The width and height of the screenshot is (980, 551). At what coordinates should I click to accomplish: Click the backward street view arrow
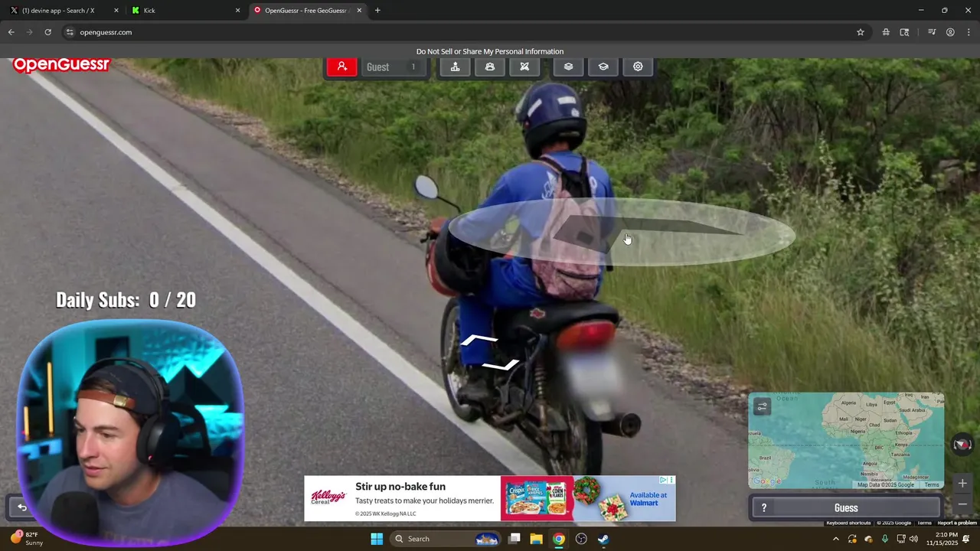[501, 366]
